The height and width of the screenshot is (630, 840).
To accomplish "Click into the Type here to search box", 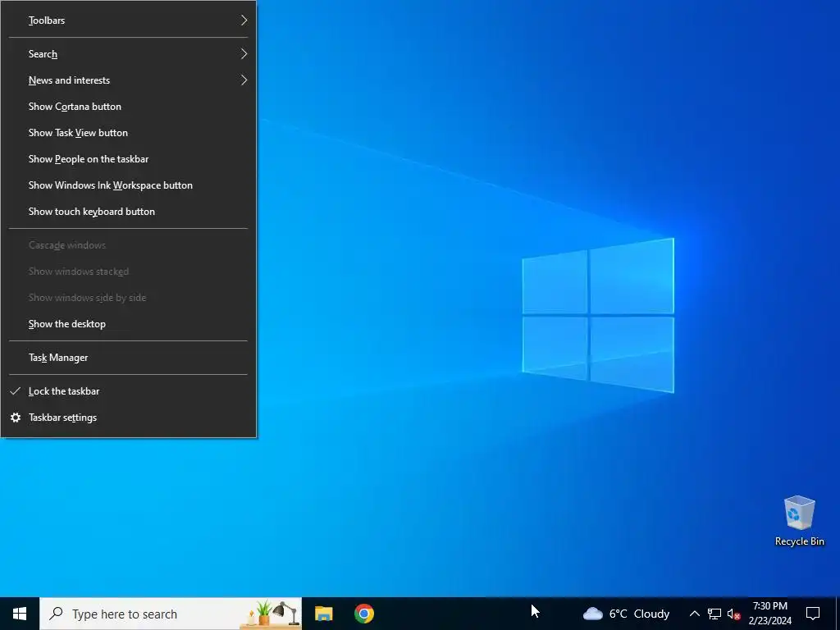I will coord(171,614).
